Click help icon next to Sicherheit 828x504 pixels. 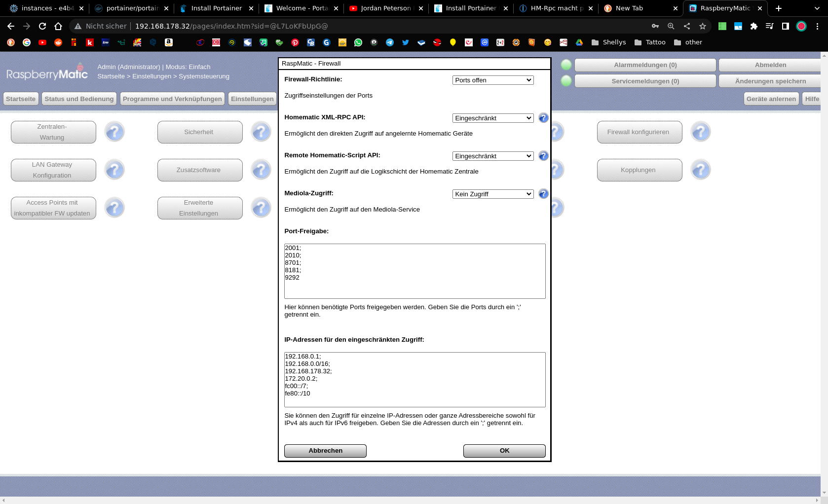click(x=261, y=132)
